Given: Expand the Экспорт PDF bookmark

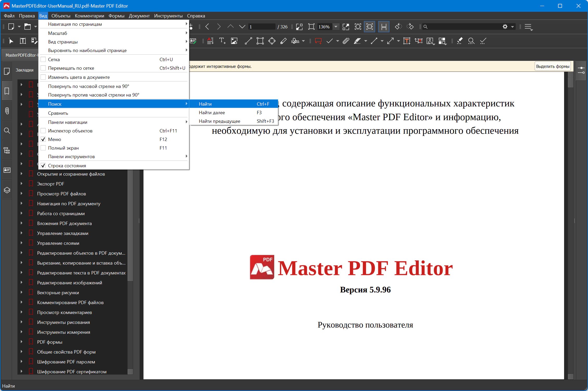Looking at the screenshot, I should pyautogui.click(x=22, y=184).
